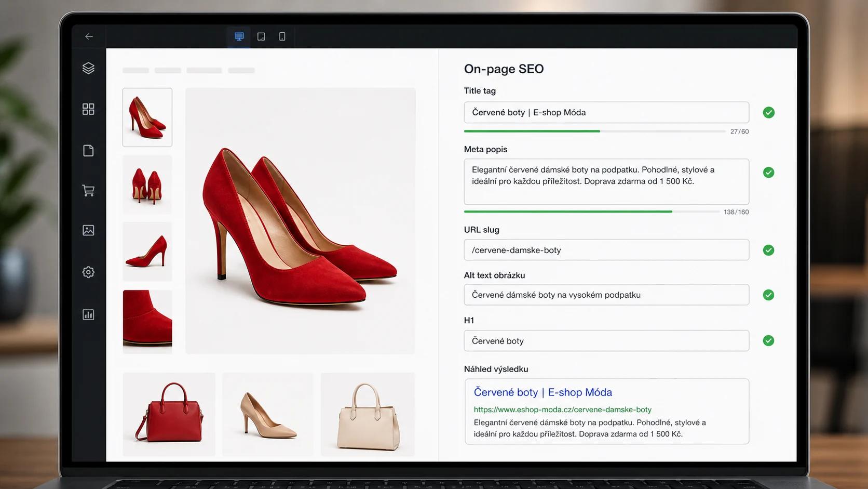Click the H1 input field
Viewport: 868px width, 489px height.
click(x=606, y=341)
